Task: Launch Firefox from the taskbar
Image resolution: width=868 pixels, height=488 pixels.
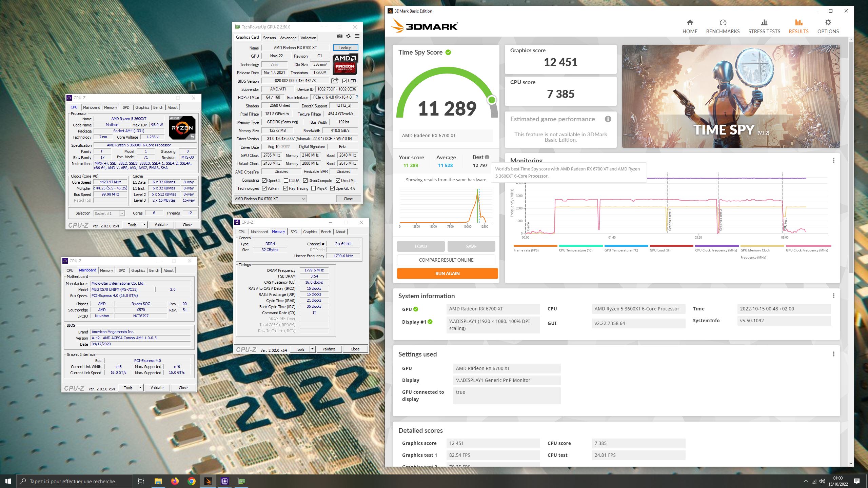Action: click(175, 481)
